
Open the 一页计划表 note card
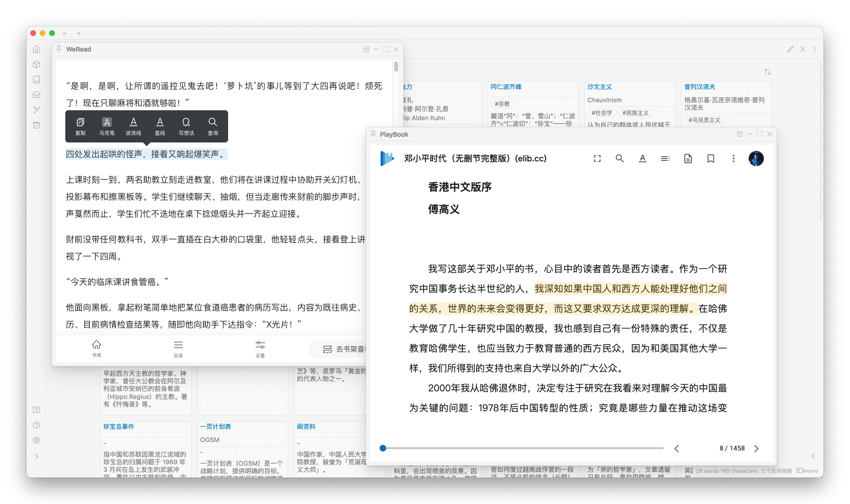point(215,426)
